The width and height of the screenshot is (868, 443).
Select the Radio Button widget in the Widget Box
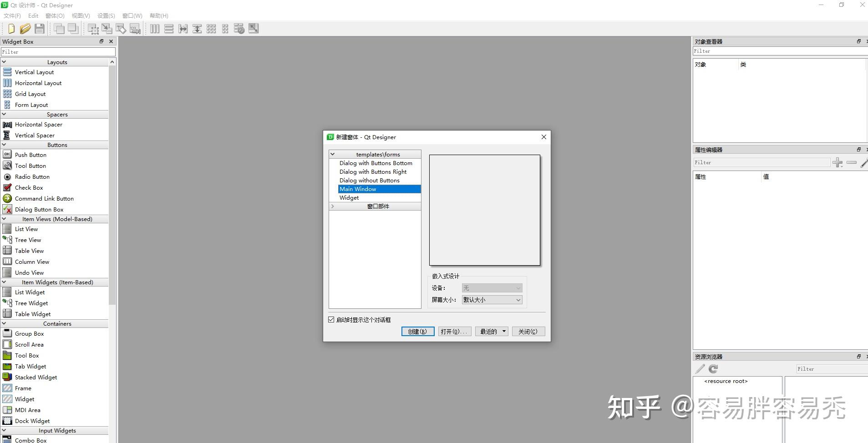pos(32,176)
